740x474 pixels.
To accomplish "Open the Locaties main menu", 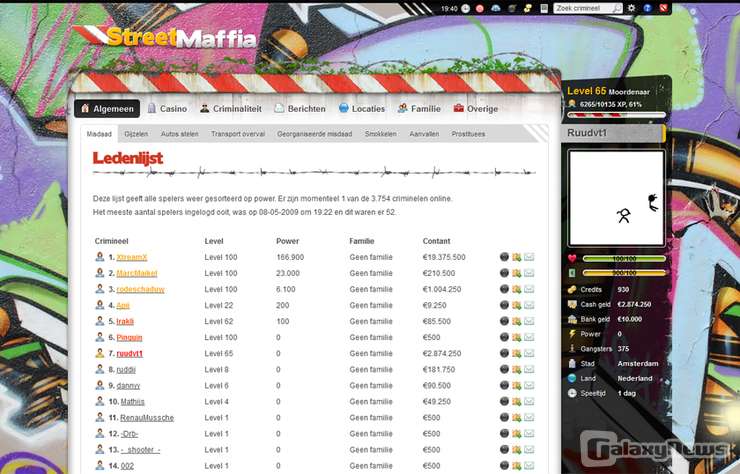I will (362, 109).
